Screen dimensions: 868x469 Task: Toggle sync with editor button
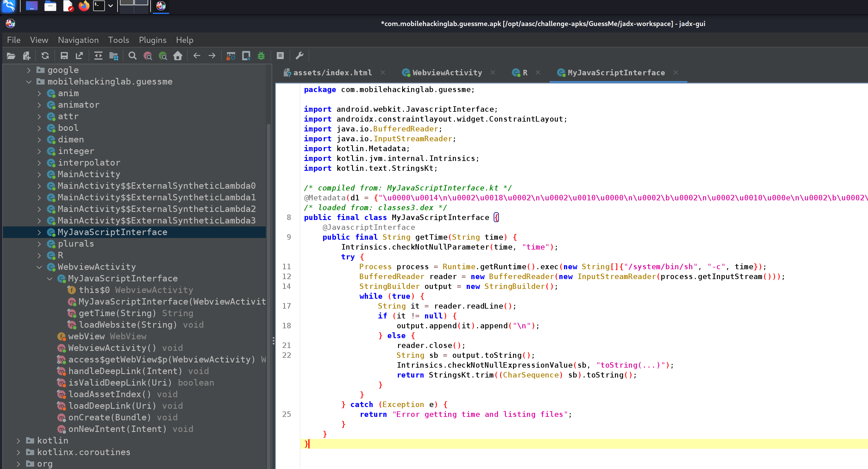tap(98, 56)
